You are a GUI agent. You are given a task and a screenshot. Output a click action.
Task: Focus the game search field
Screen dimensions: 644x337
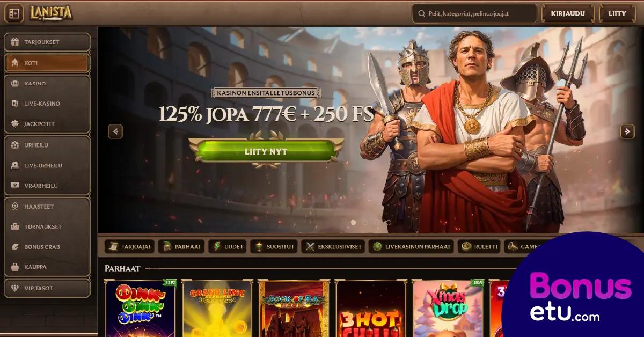[474, 14]
